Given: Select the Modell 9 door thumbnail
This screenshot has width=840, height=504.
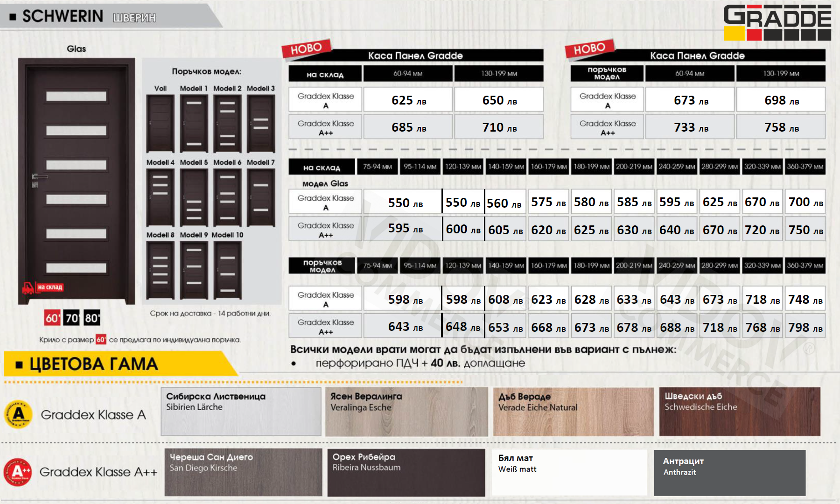Looking at the screenshot, I should point(194,270).
